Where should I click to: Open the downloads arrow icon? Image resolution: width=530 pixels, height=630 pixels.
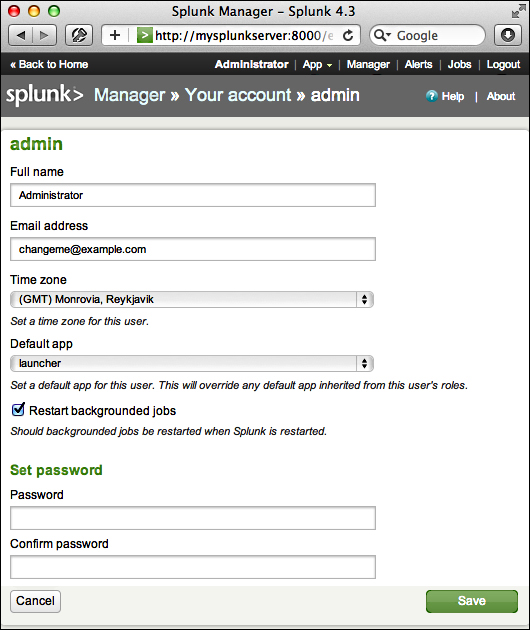(508, 35)
